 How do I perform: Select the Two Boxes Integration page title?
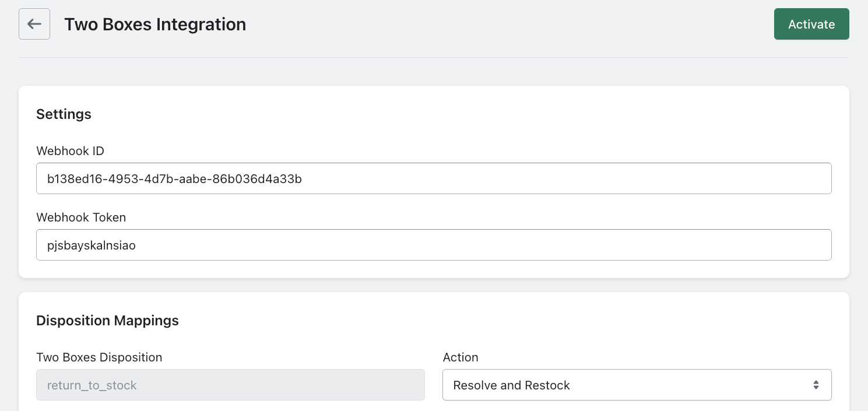155,24
